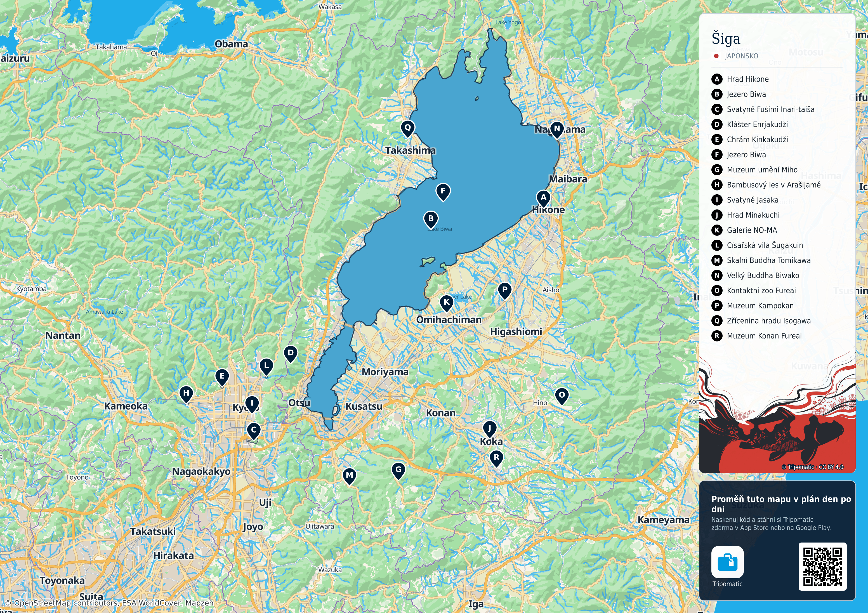Click the Proměň tuto mapu promo heading

tap(781, 504)
